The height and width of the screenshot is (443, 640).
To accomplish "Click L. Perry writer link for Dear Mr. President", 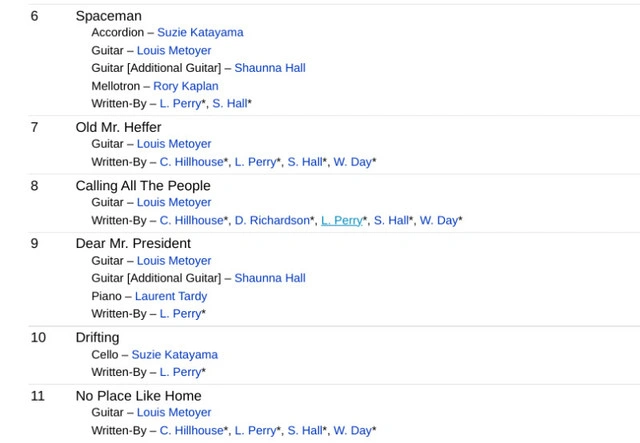I will [x=180, y=313].
